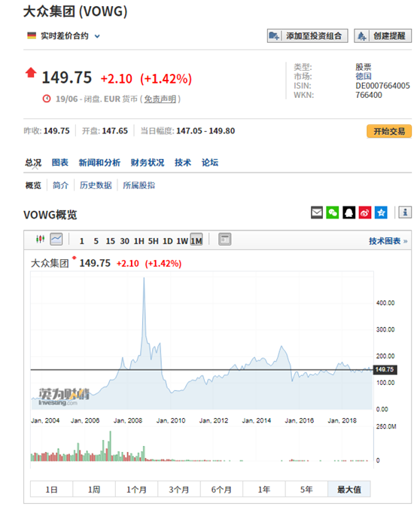Share overview via Weibo icon
This screenshot has height=510, width=420.
point(365,212)
